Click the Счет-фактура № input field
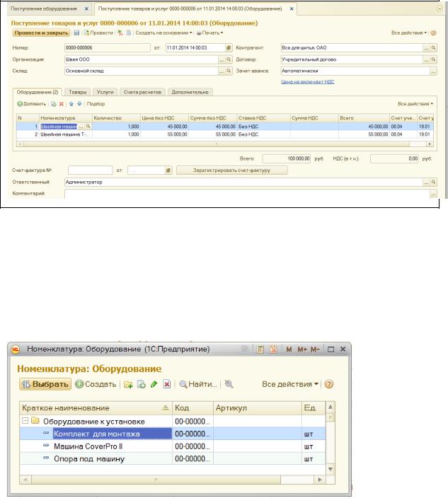The width and height of the screenshot is (448, 498). click(x=90, y=170)
